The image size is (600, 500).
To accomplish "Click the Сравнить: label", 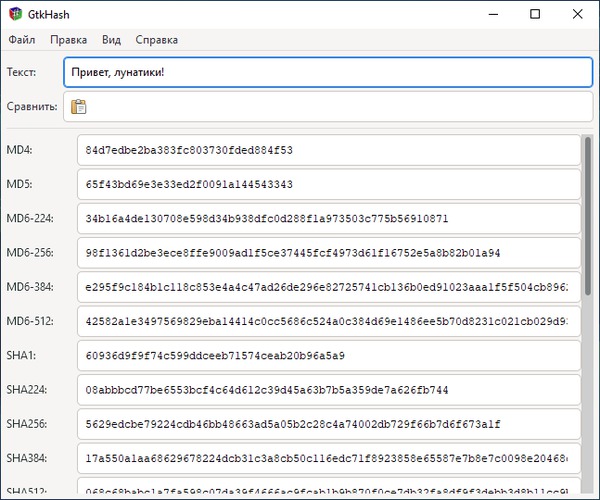I will click(32, 107).
